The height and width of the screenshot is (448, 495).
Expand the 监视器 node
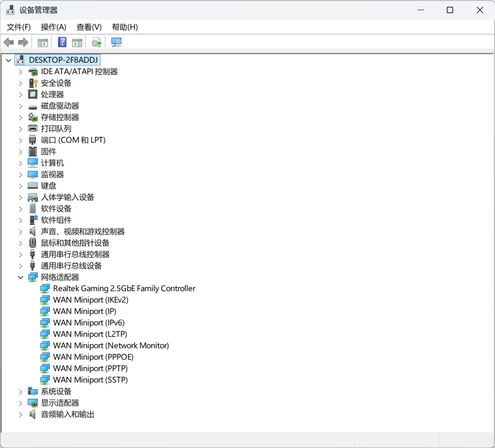pos(21,174)
